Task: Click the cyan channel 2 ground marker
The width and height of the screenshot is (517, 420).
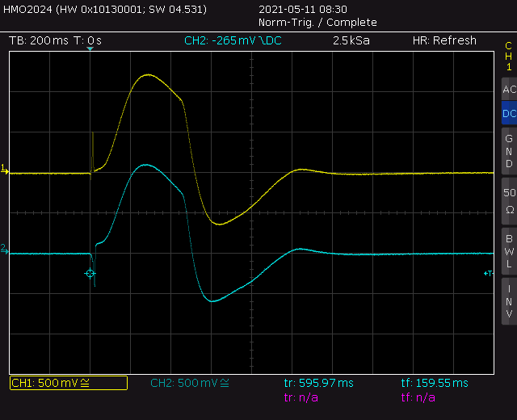Action: coord(5,250)
